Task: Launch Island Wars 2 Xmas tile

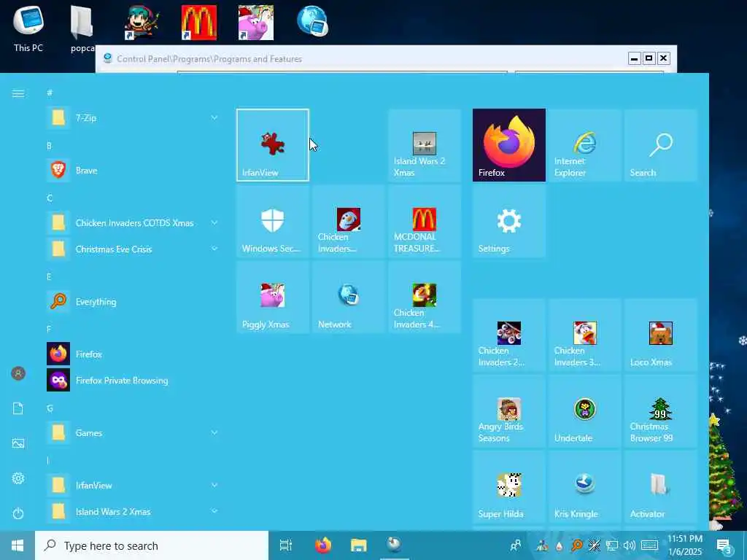Action: coord(425,145)
